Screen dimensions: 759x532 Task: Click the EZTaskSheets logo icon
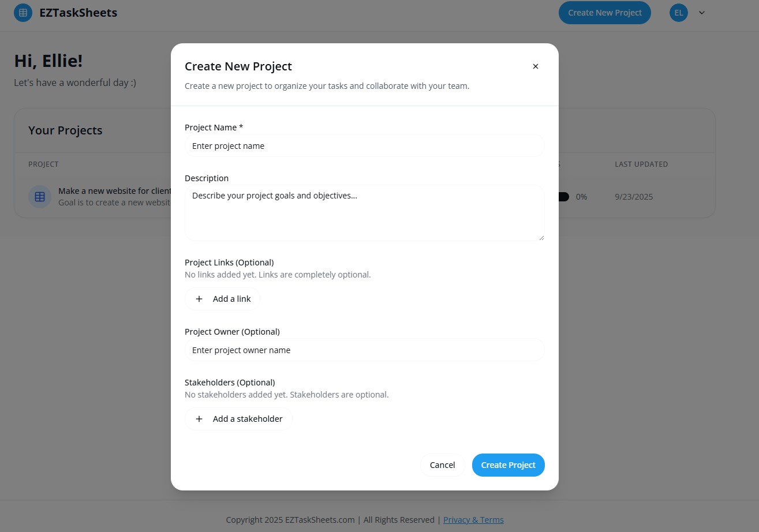tap(23, 13)
